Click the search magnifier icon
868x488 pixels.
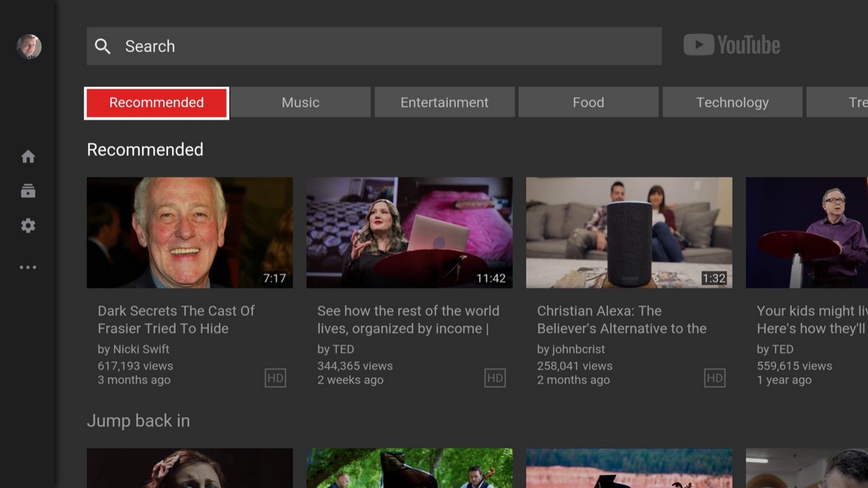[x=103, y=46]
